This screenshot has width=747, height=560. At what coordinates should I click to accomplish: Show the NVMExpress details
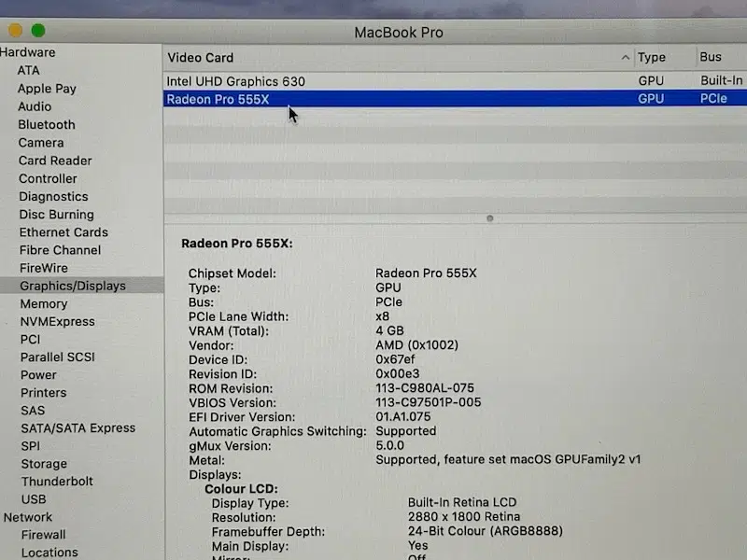[x=57, y=321]
